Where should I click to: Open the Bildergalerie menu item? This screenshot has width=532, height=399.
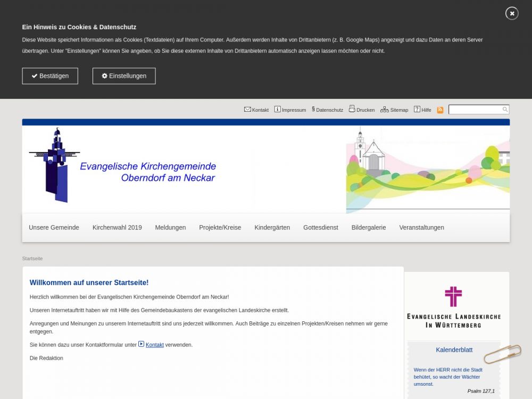[x=368, y=228]
